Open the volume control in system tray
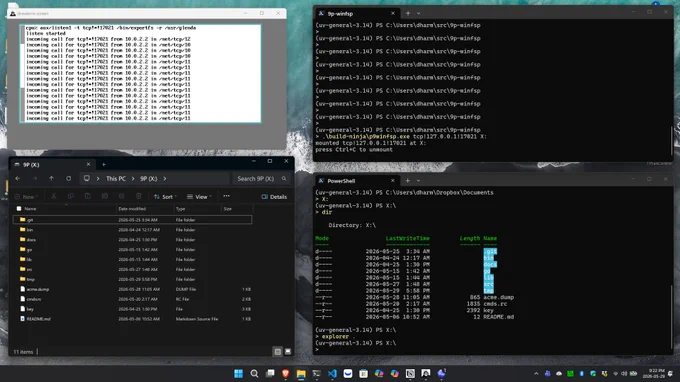680x382 pixels. tap(624, 373)
